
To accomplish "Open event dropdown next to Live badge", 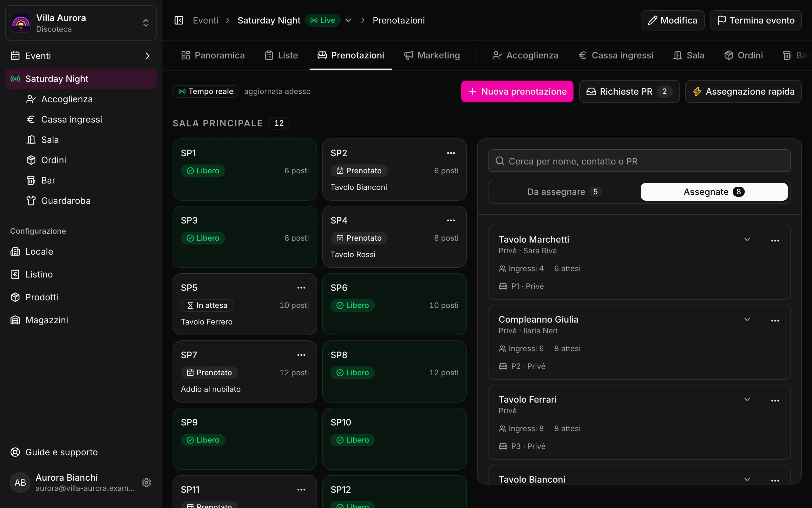I will (348, 20).
